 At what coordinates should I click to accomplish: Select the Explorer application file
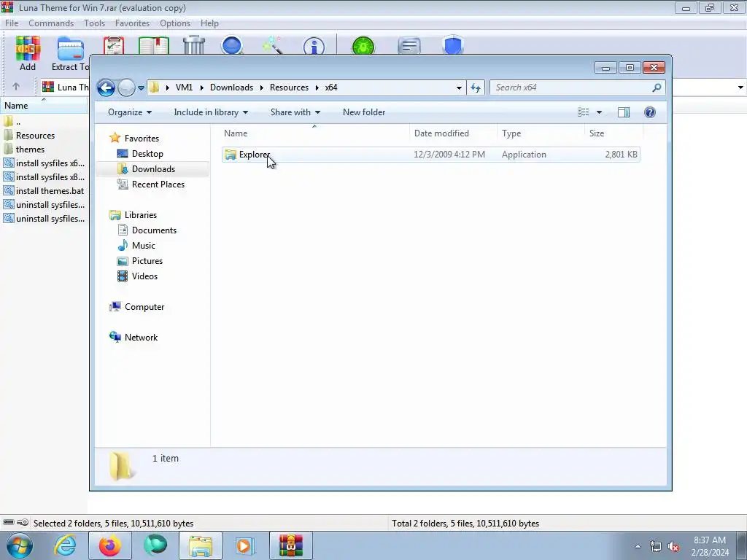[x=430, y=155]
